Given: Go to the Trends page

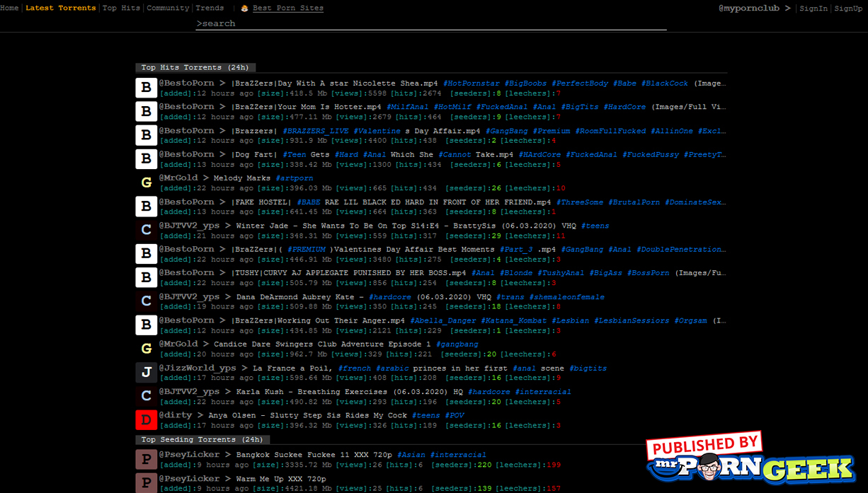Looking at the screenshot, I should click(210, 8).
